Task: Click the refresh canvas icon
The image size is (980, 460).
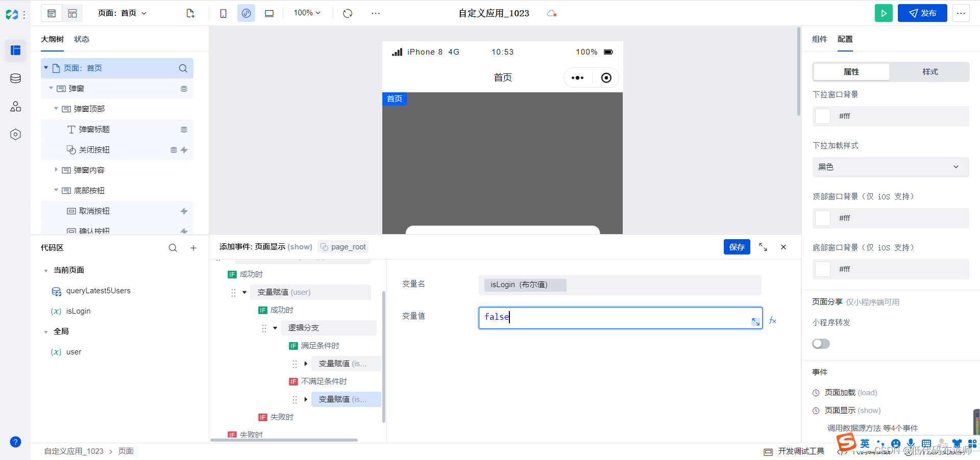Action: [348, 13]
